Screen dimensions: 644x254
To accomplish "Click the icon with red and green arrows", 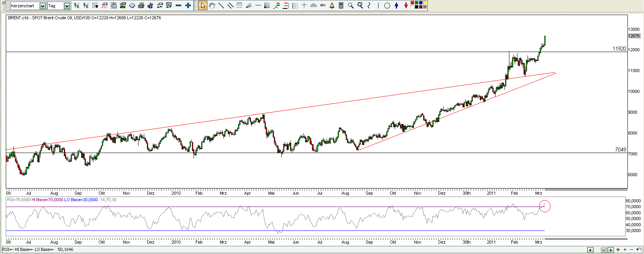I will tap(160, 5).
